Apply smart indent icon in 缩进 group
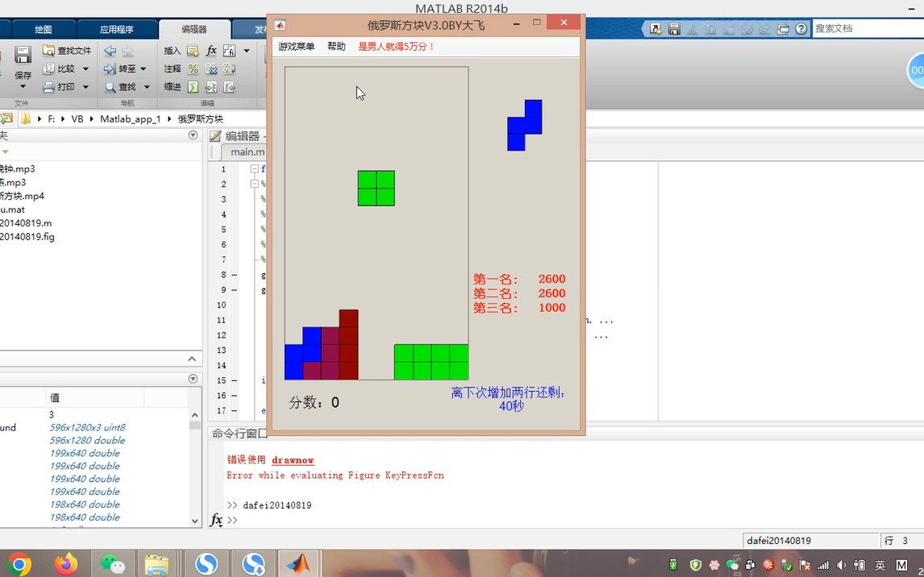Screen dimensions: 924x577 click(193, 86)
